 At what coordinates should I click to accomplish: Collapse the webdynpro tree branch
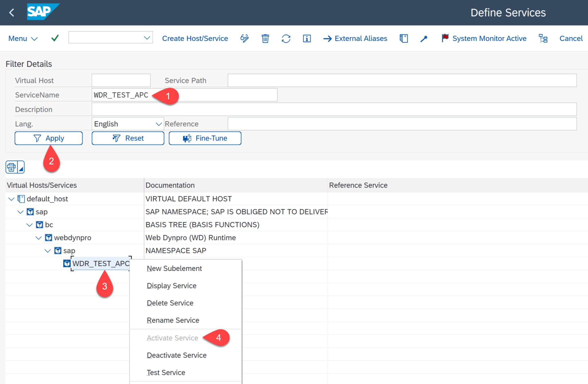(38, 237)
